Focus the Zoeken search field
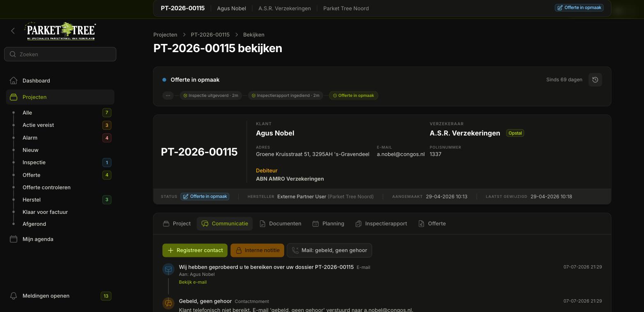Image resolution: width=644 pixels, height=312 pixels. tap(60, 54)
